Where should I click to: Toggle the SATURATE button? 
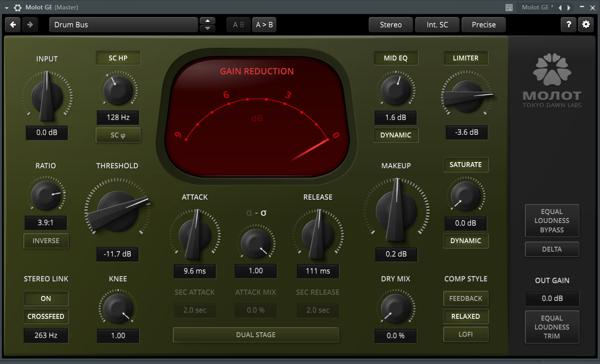466,165
